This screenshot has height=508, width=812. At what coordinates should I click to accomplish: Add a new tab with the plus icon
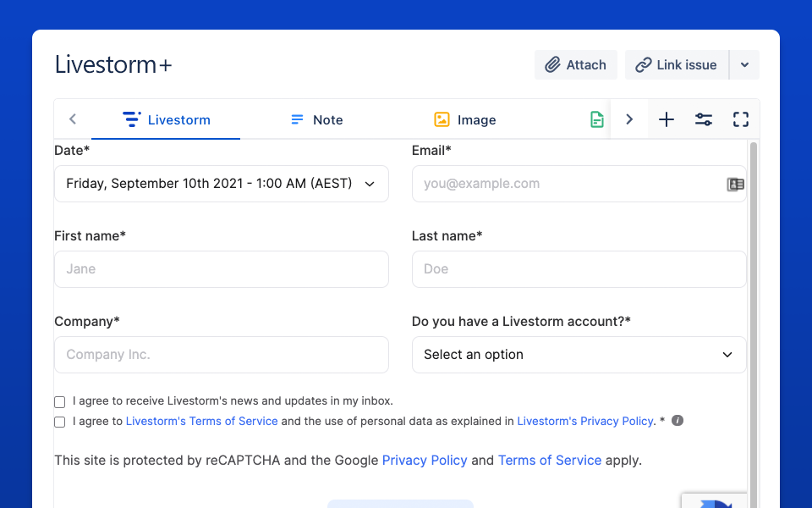pyautogui.click(x=667, y=119)
